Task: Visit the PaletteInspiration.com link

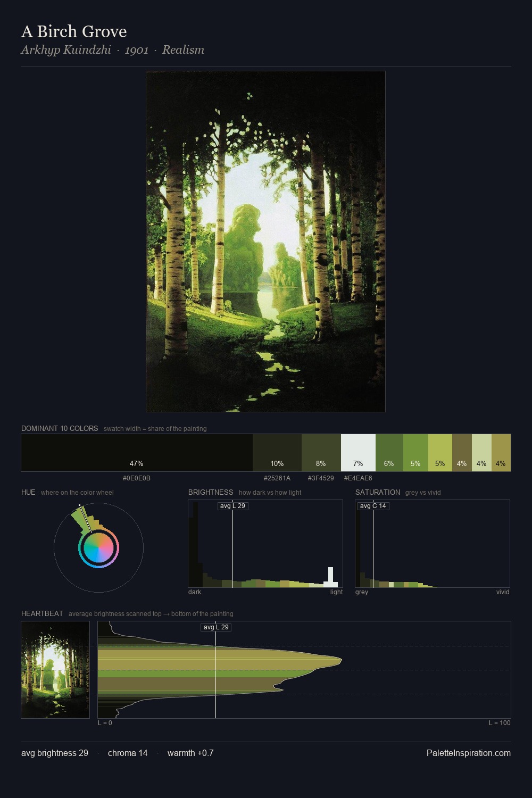Action: 468,753
